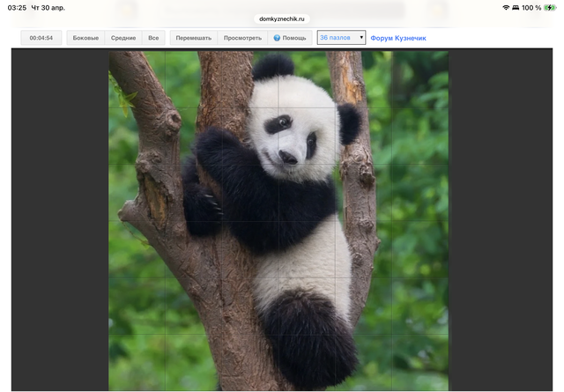Tap the Wi-Fi icon in status bar
The width and height of the screenshot is (564, 392).
point(506,7)
